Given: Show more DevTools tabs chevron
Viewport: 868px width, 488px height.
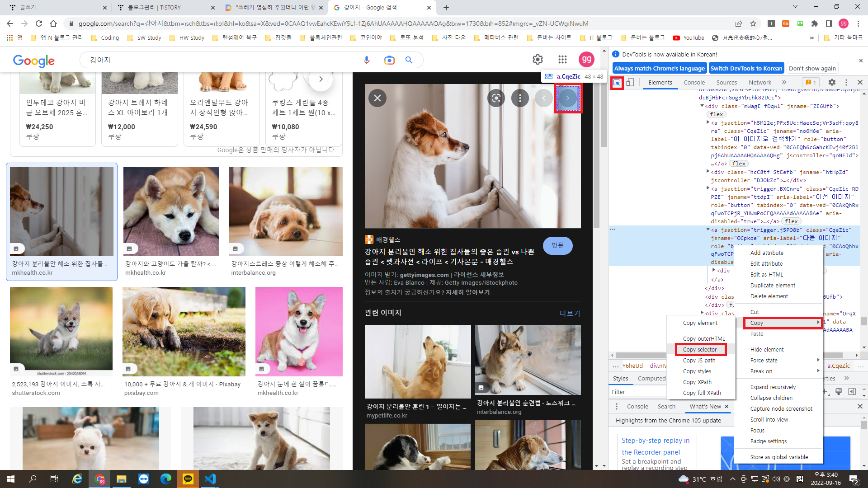Looking at the screenshot, I should pyautogui.click(x=784, y=83).
